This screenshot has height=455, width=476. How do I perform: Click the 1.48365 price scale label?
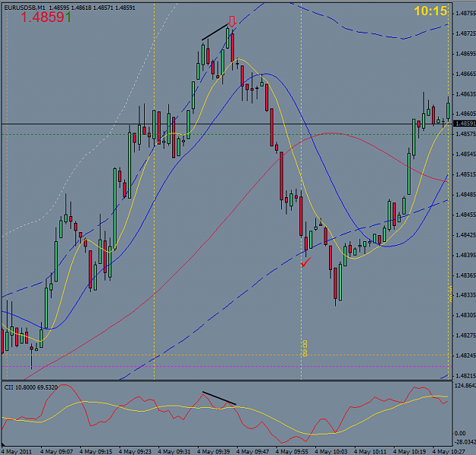(465, 275)
